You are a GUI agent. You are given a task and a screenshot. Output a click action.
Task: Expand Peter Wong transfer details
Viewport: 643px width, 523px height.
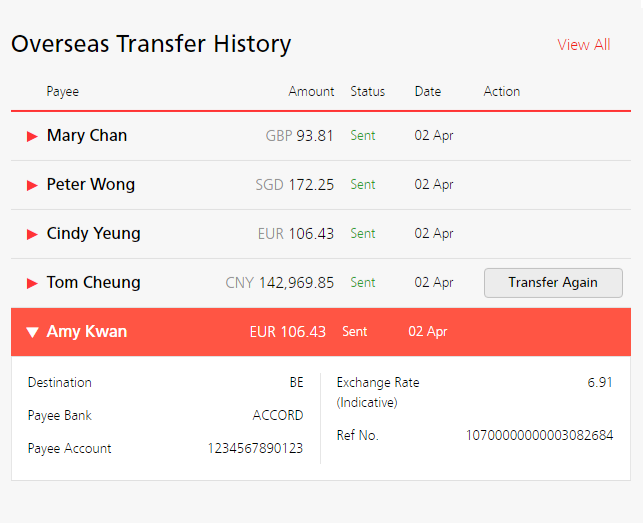pos(32,185)
